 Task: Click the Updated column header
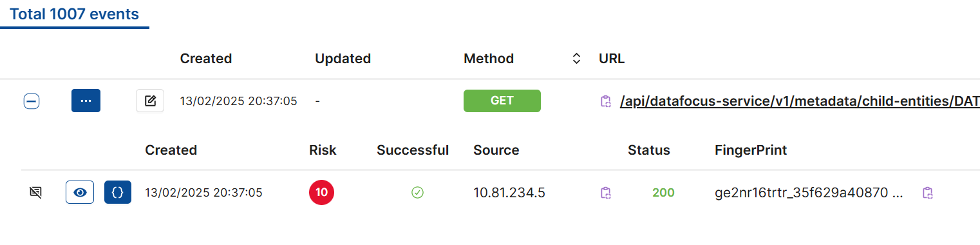pyautogui.click(x=343, y=59)
